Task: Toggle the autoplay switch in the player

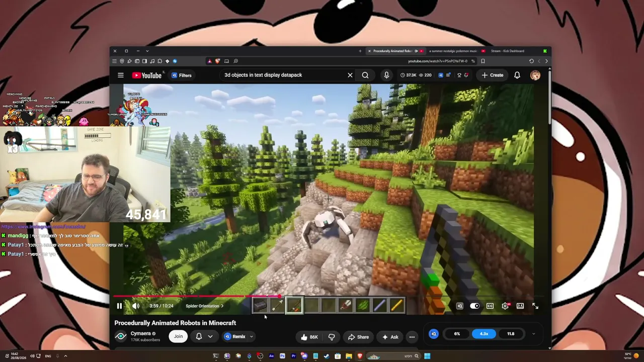Action: tap(474, 306)
